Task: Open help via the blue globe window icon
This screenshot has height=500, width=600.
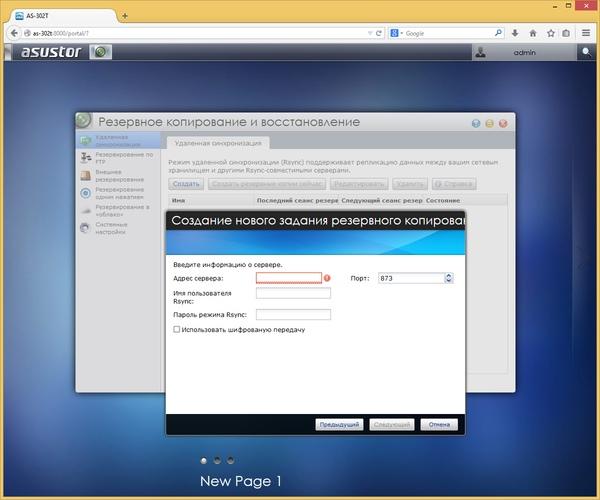Action: tap(476, 123)
